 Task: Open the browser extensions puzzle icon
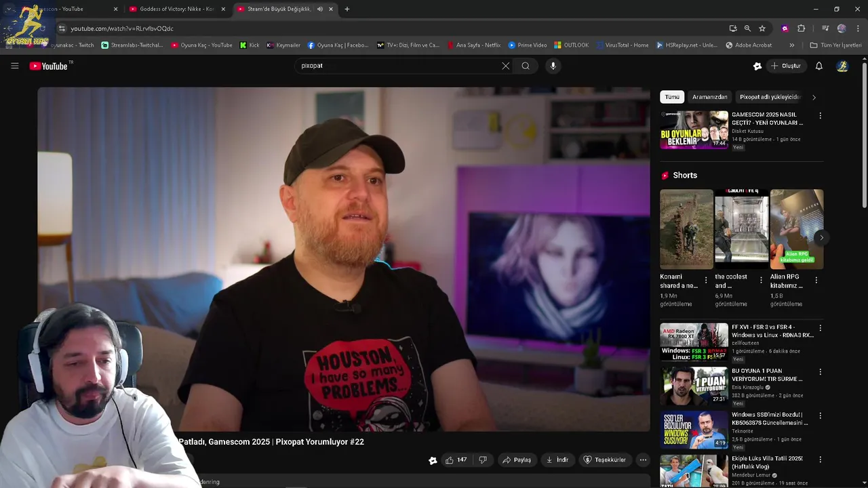pos(801,28)
